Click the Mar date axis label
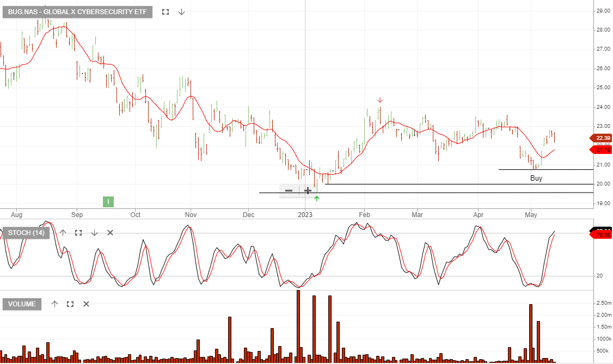 [417, 215]
